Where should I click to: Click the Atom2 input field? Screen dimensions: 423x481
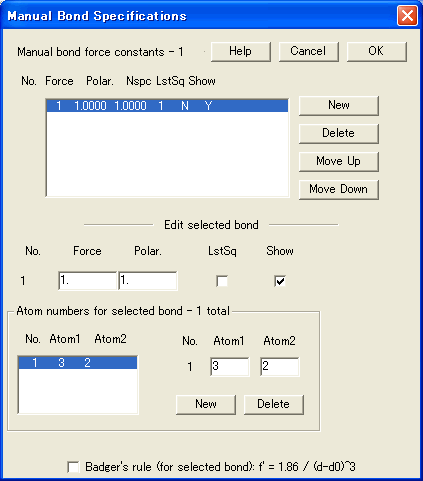[280, 367]
